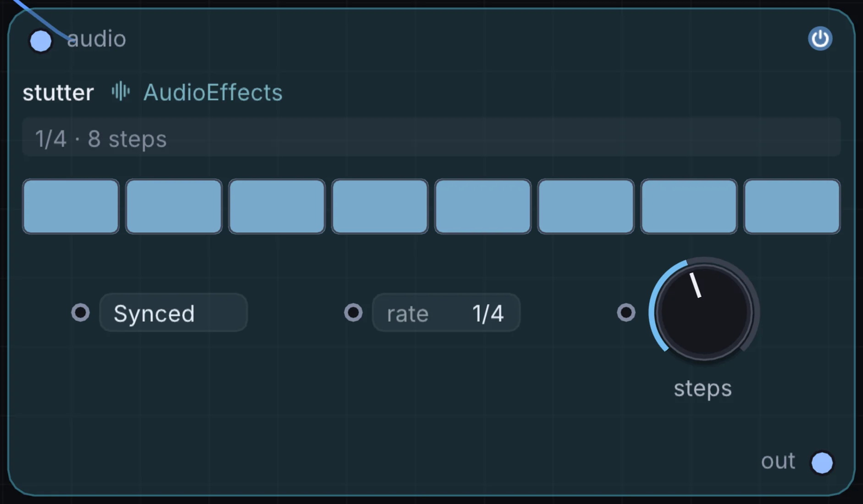The width and height of the screenshot is (863, 504).
Task: Toggle the stutter module power button
Action: click(820, 38)
